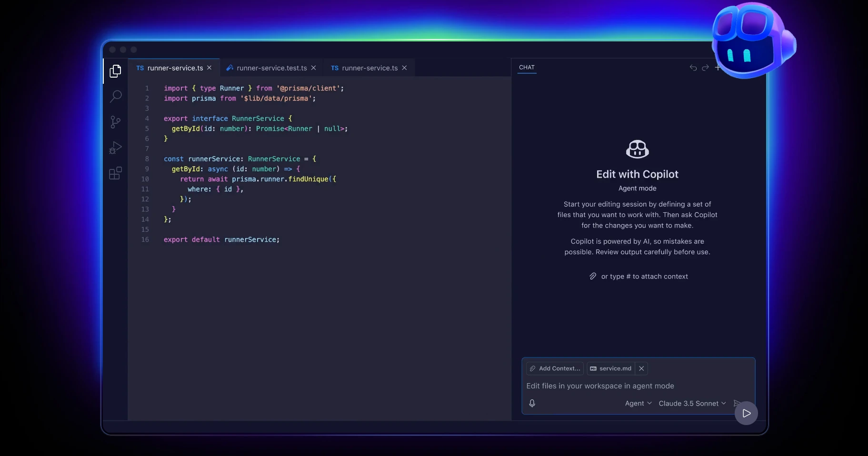868x456 pixels.
Task: Click the redo arrow in chat header
Action: coord(705,68)
